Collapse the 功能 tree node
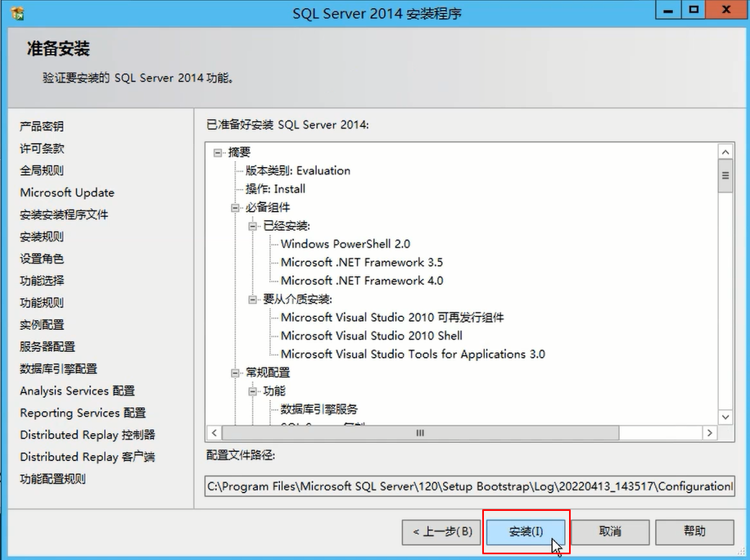The image size is (750, 560). point(252,391)
